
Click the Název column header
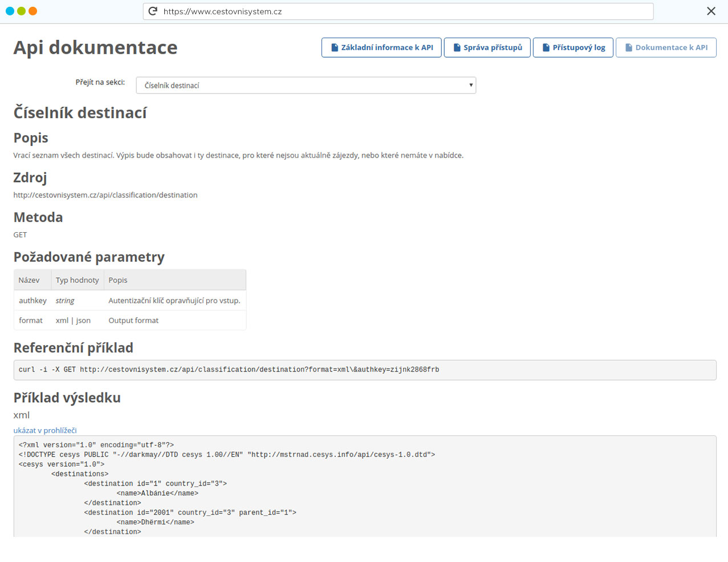pyautogui.click(x=29, y=280)
